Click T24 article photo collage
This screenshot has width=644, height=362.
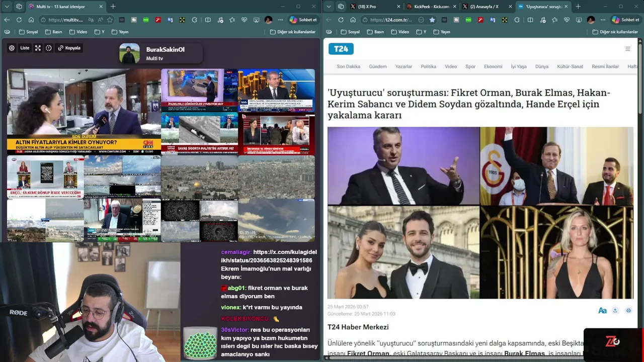[x=480, y=213]
